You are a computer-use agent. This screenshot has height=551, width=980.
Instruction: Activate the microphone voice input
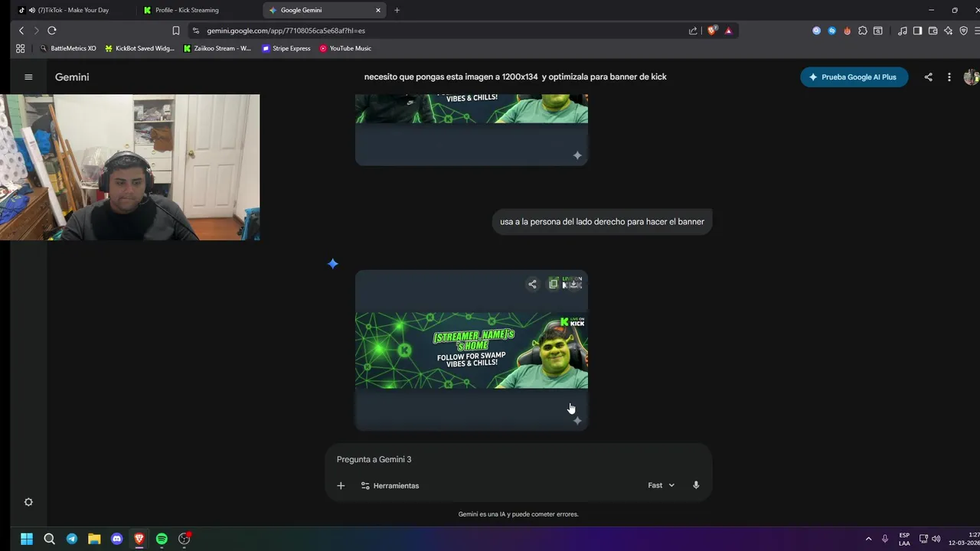click(696, 485)
